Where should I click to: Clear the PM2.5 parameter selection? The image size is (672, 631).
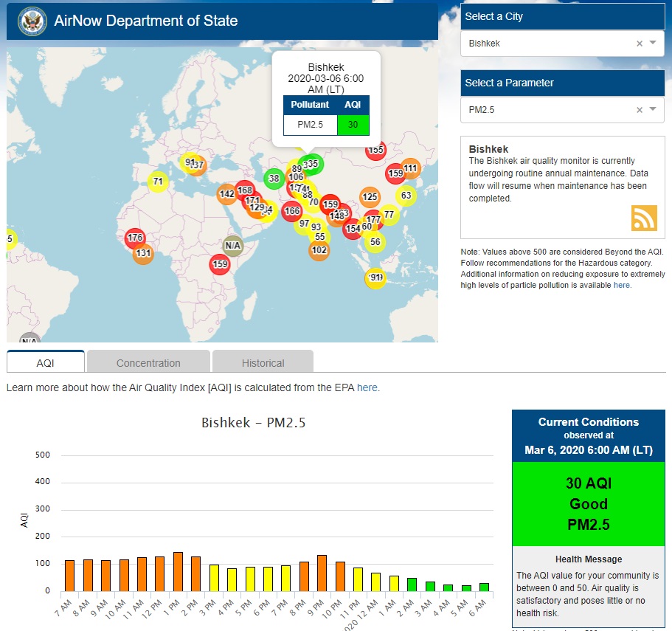click(640, 110)
